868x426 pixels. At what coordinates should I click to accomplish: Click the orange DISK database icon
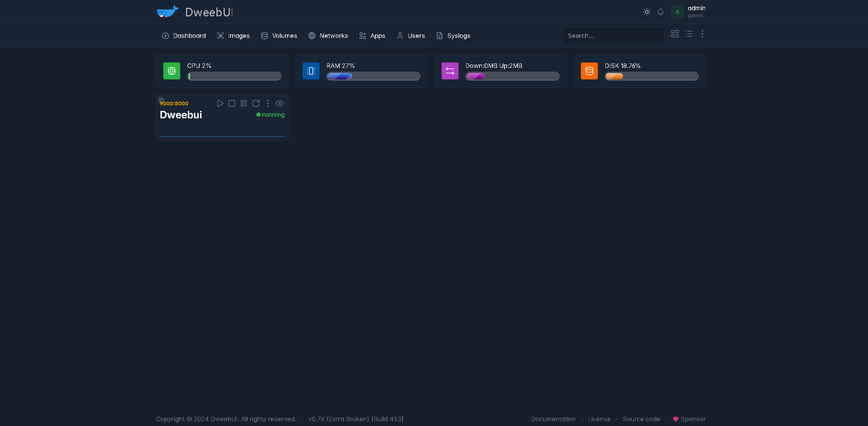(589, 71)
